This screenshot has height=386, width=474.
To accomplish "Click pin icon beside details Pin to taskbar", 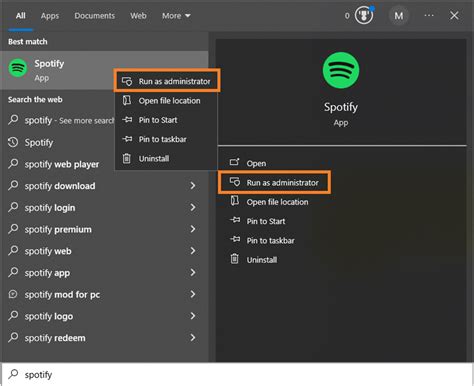I will click(235, 240).
